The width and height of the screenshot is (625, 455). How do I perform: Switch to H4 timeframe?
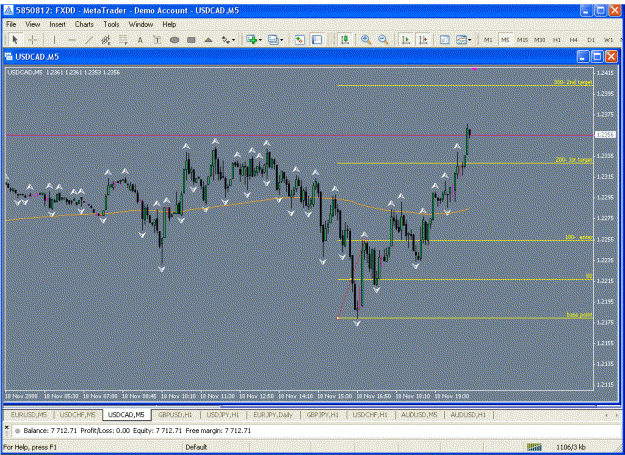574,40
